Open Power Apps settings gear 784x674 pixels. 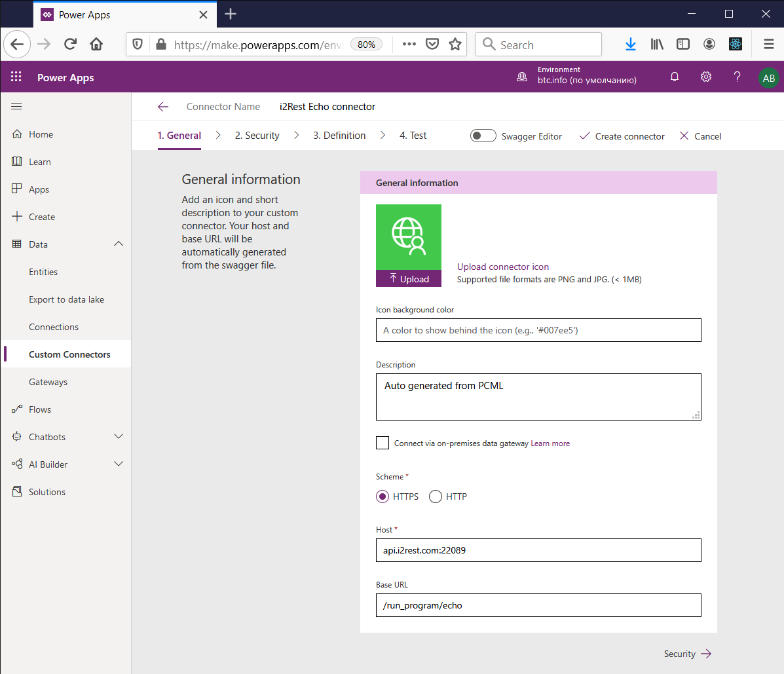705,77
